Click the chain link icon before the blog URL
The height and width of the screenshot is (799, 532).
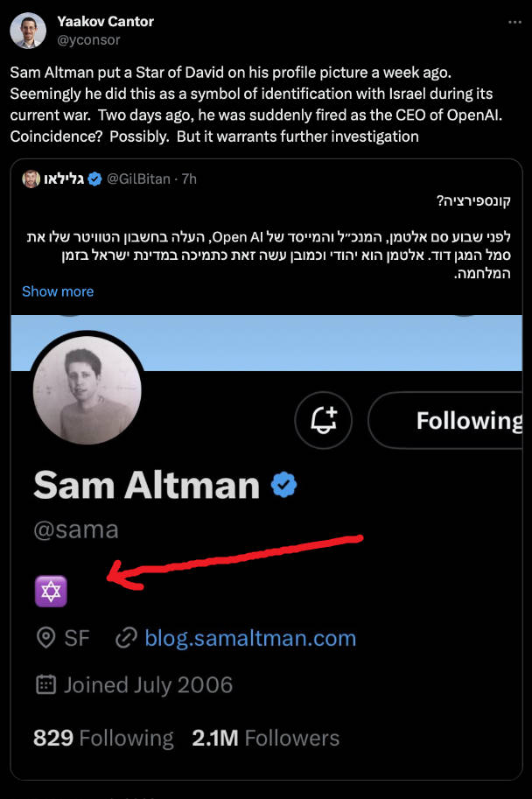point(126,638)
